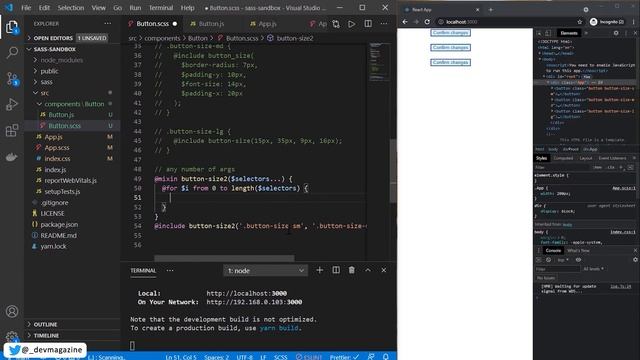The height and width of the screenshot is (360, 640).
Task: Click browser back arrow
Action: [405, 22]
